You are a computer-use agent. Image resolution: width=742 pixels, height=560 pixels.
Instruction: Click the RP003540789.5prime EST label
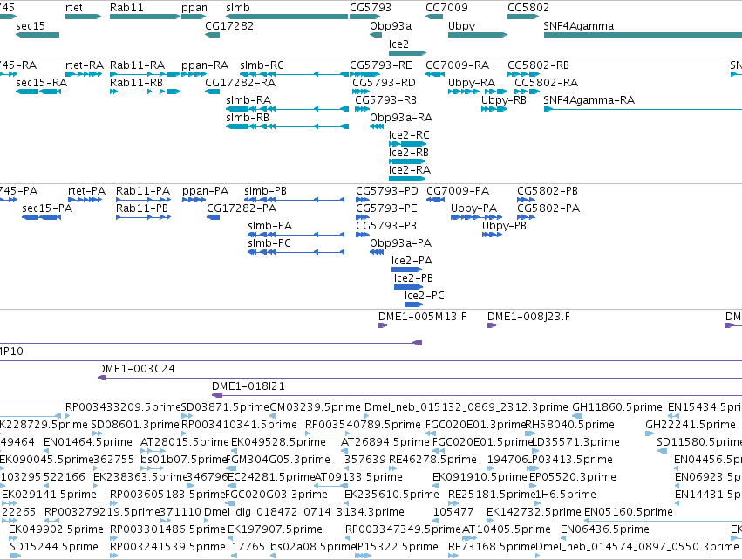coord(363,425)
